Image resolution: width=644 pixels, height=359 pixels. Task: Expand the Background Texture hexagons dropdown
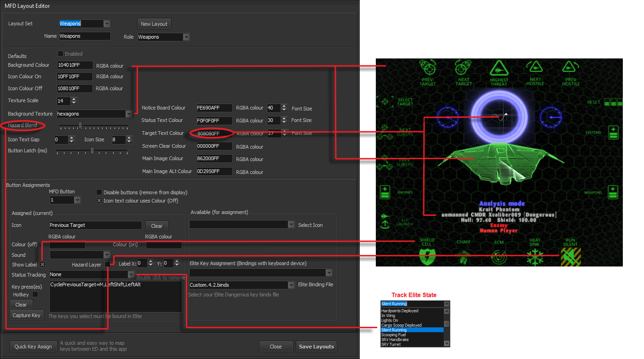tap(128, 114)
